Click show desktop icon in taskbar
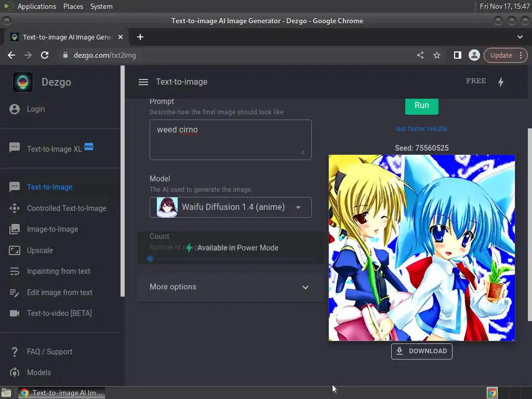This screenshot has width=532, height=399. pyautogui.click(x=6, y=393)
